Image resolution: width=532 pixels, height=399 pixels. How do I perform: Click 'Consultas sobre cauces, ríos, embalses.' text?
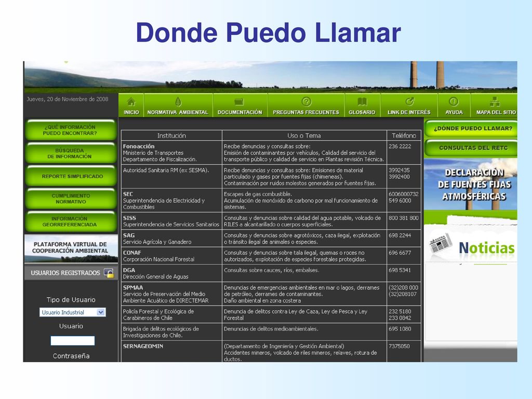271,270
